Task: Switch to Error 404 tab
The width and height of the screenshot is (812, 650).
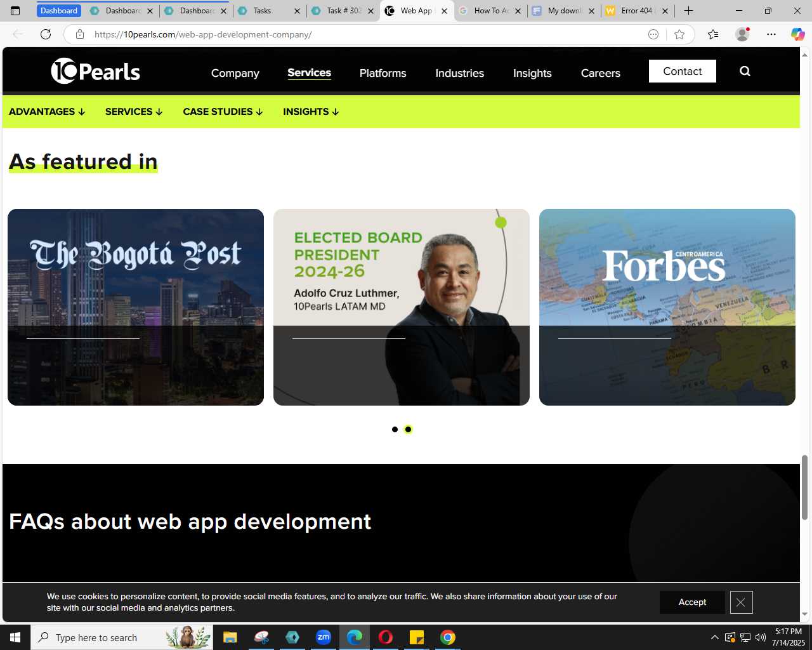Action: coord(638,11)
